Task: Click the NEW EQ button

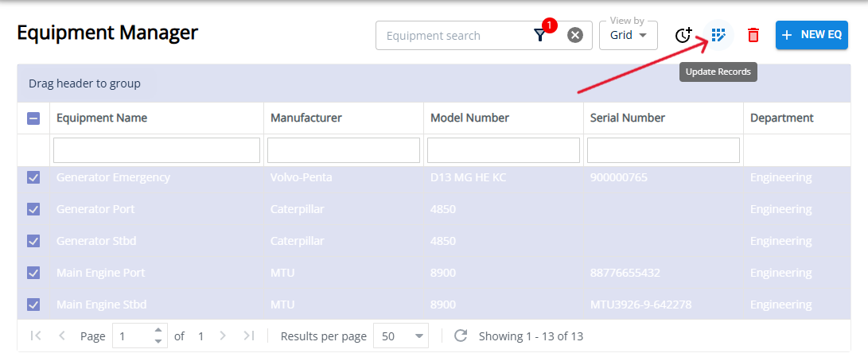Action: 812,35
